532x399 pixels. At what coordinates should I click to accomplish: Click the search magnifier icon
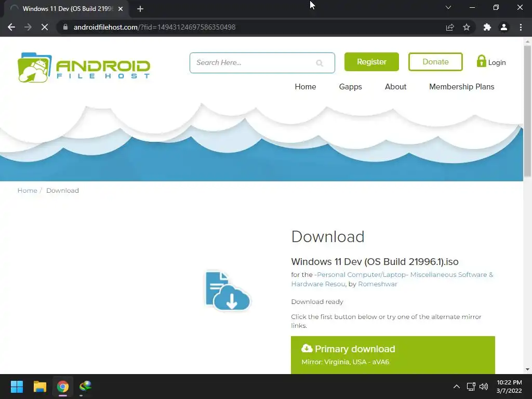pyautogui.click(x=320, y=63)
